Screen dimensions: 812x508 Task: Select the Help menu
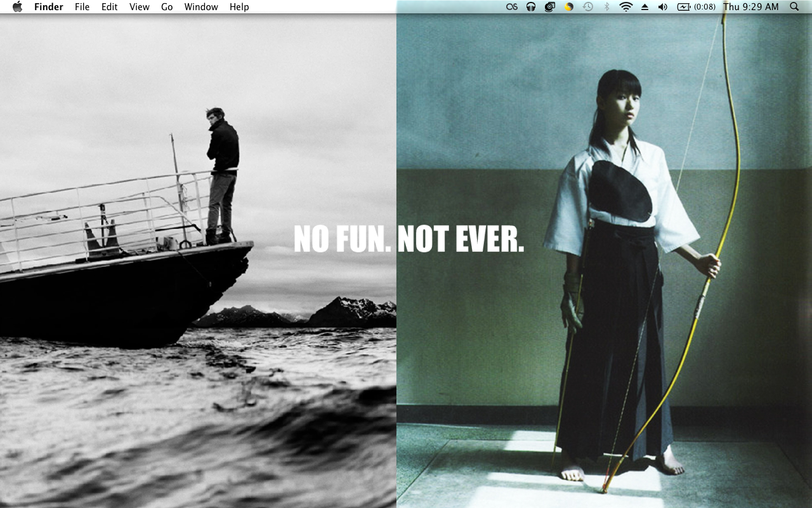239,7
